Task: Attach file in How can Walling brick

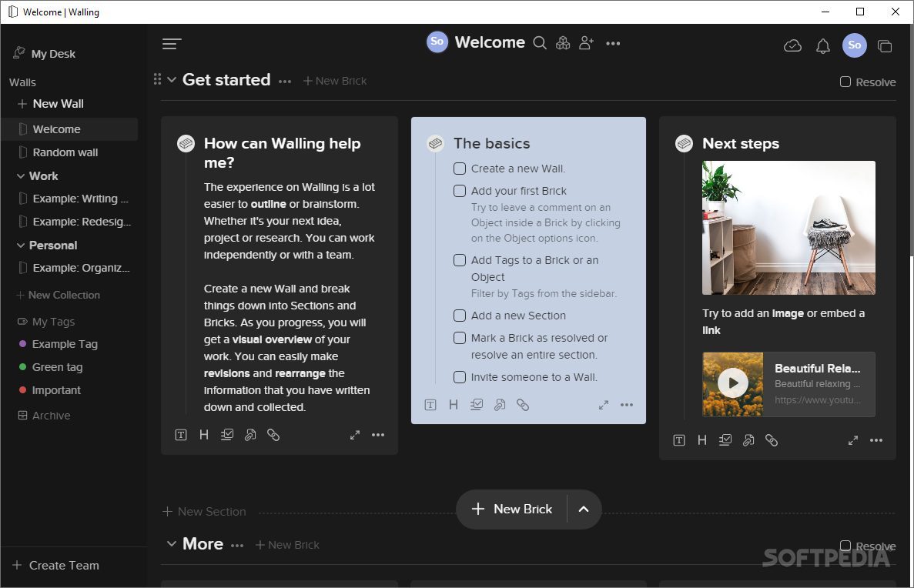Action: (250, 435)
